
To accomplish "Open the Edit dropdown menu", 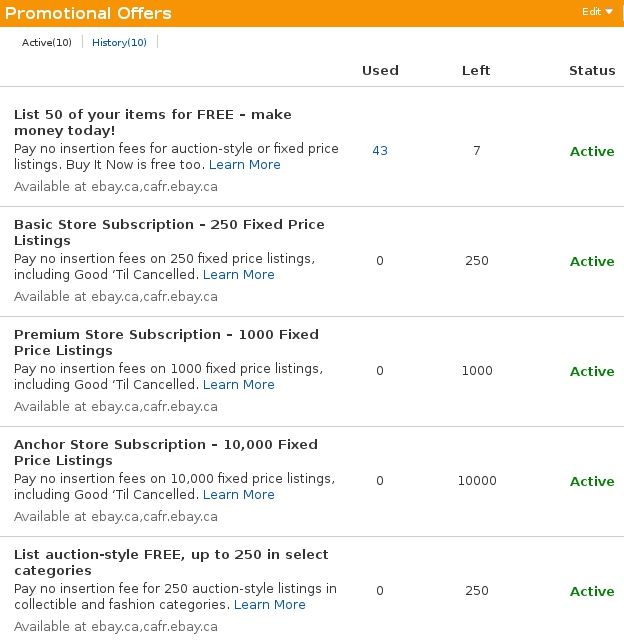I will (597, 12).
